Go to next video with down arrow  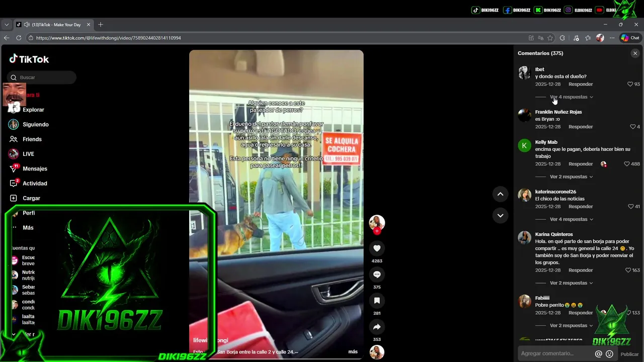pyautogui.click(x=500, y=215)
